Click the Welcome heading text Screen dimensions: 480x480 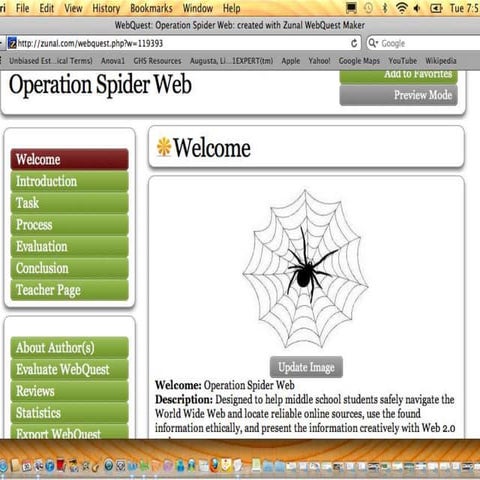click(x=212, y=148)
